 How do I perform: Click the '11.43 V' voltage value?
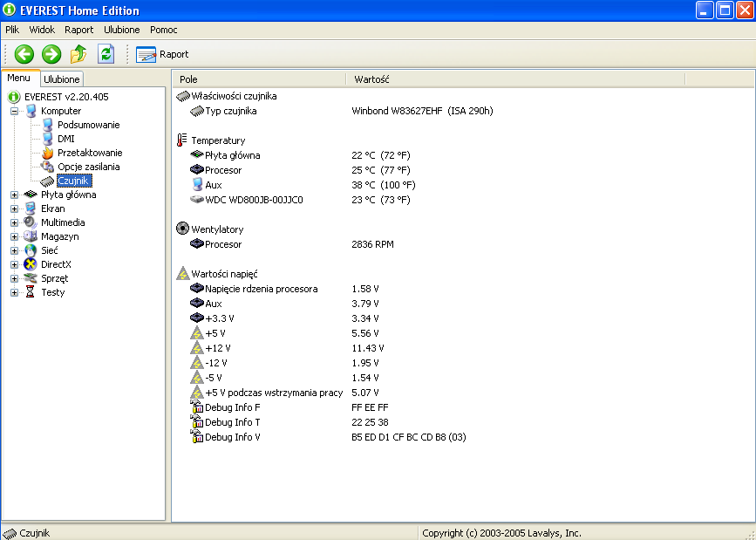coord(368,348)
